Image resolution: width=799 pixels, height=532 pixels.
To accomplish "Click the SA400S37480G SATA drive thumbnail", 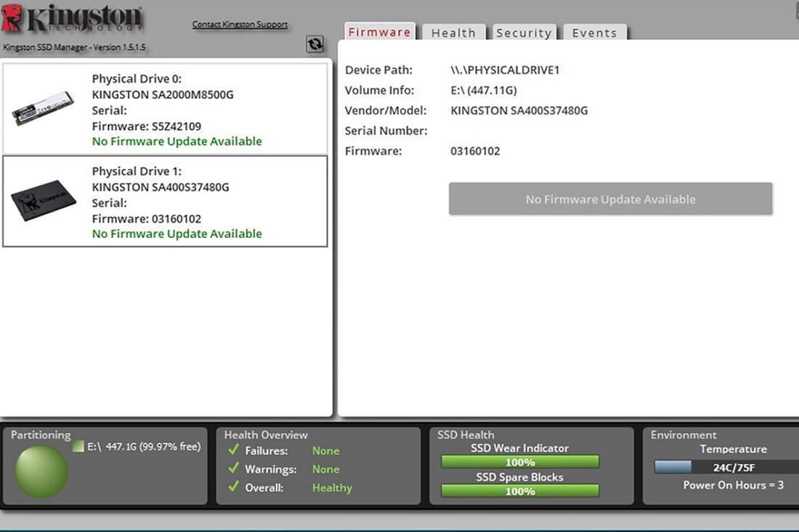I will click(x=44, y=201).
